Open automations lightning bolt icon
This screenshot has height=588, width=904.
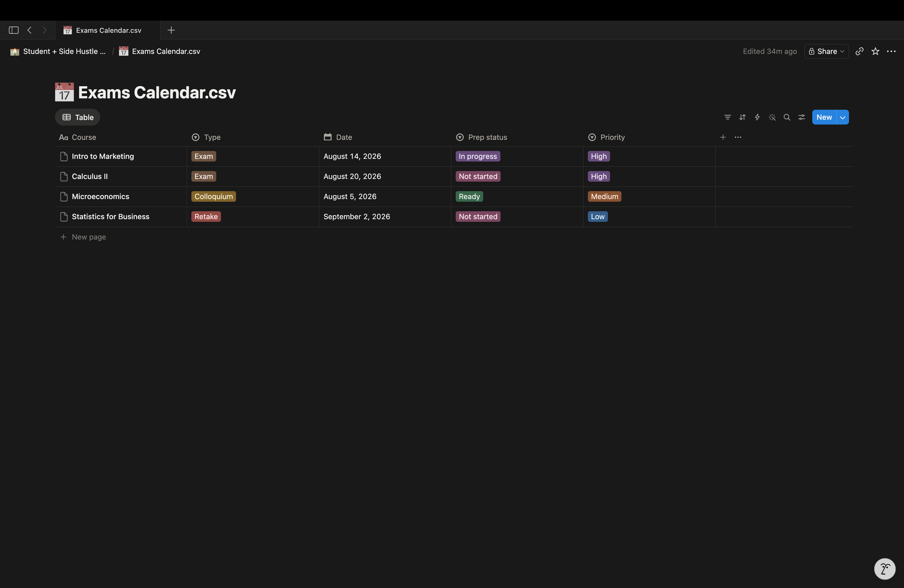(x=757, y=117)
